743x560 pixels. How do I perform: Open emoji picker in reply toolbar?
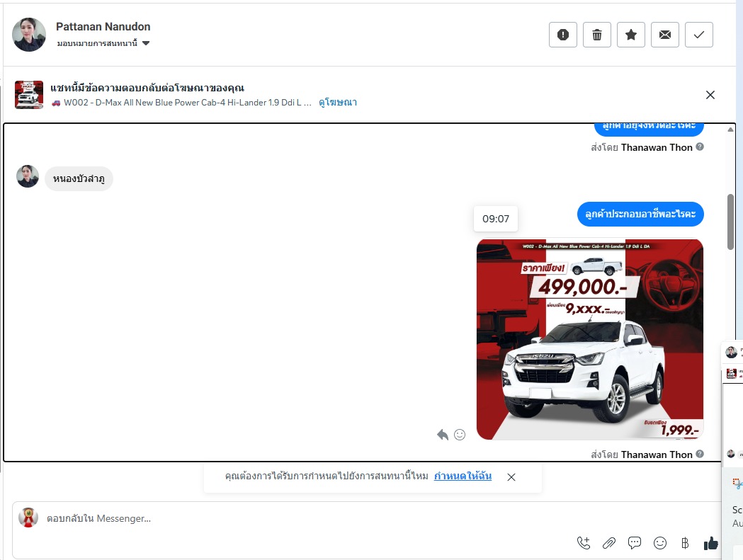point(660,543)
